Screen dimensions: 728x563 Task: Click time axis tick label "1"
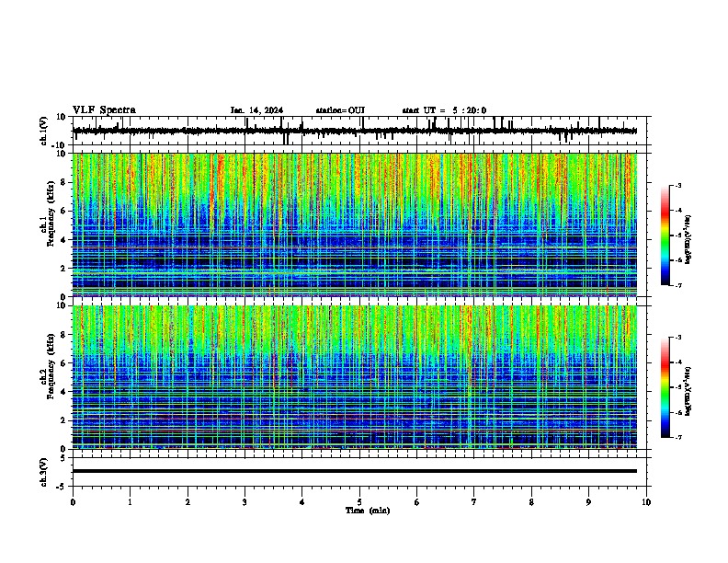click(130, 502)
